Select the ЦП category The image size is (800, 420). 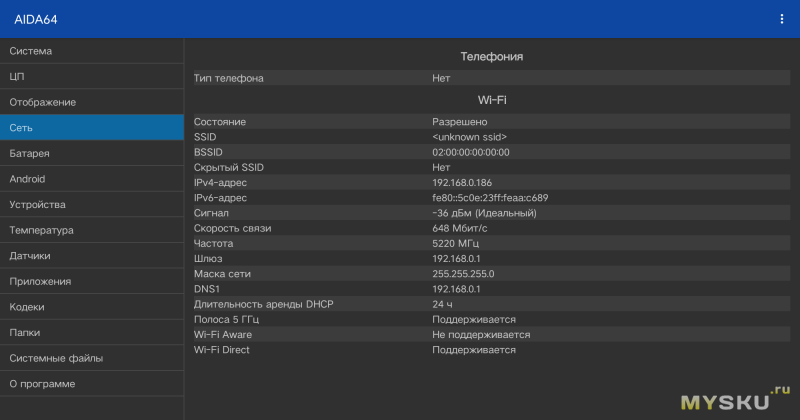(x=92, y=77)
